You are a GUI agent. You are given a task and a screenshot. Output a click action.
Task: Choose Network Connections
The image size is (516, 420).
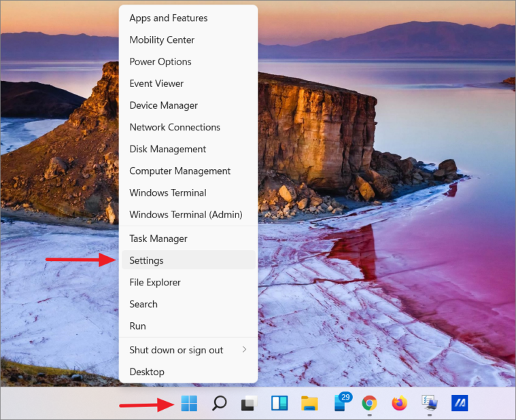point(188,127)
